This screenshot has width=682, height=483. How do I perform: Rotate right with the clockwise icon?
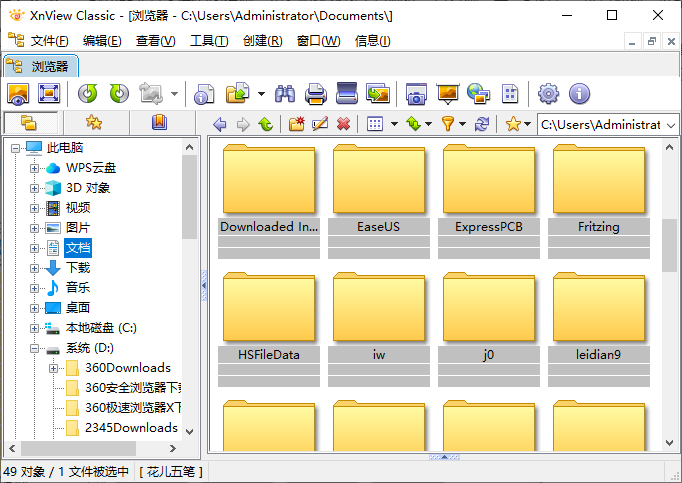click(x=119, y=94)
